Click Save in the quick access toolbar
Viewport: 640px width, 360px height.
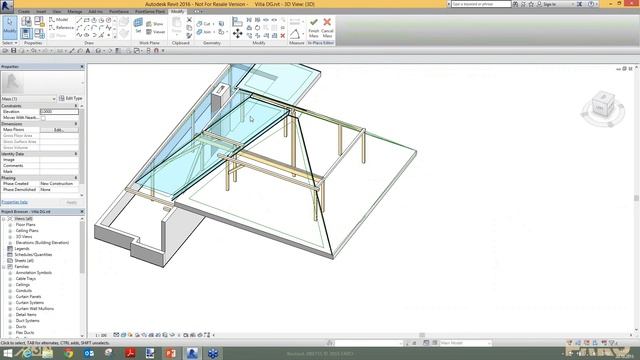(13, 51)
